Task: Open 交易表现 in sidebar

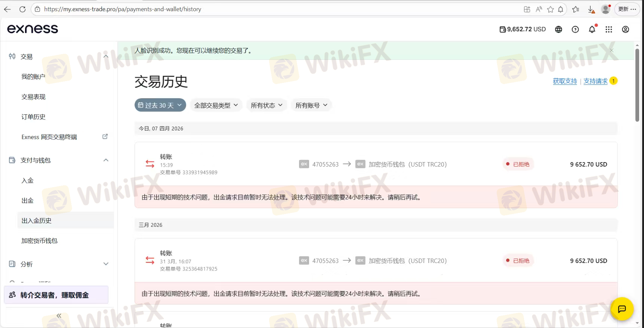Action: 33,97
